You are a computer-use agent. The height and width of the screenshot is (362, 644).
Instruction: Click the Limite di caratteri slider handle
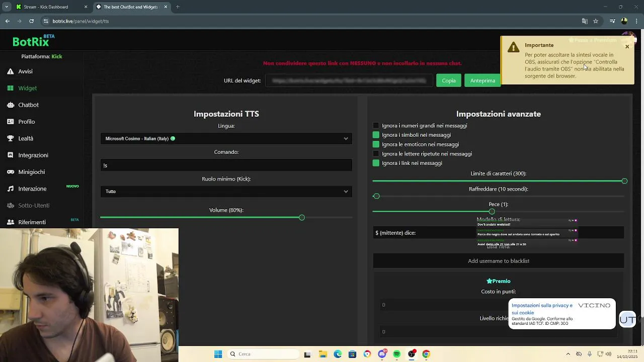(x=624, y=181)
